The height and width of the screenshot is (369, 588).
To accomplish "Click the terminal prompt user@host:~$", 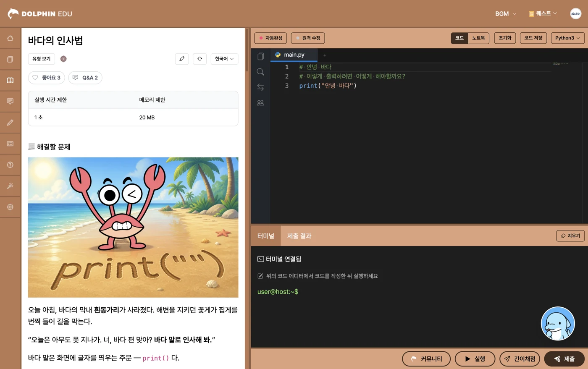I will coord(278,292).
